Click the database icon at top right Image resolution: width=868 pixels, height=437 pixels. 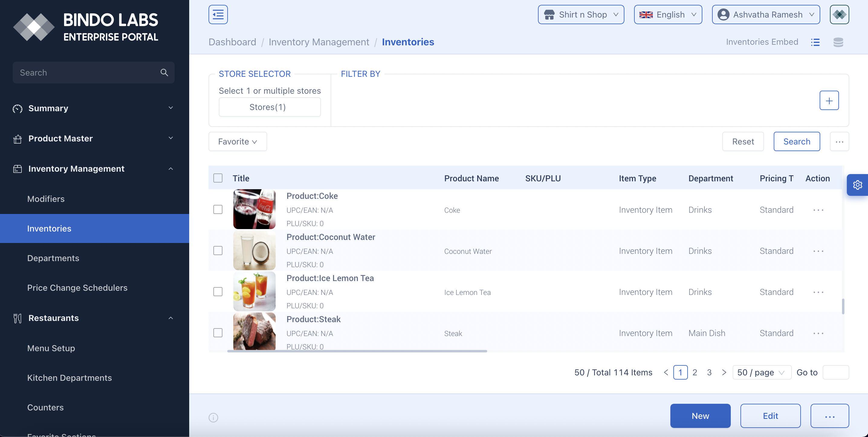coord(839,42)
